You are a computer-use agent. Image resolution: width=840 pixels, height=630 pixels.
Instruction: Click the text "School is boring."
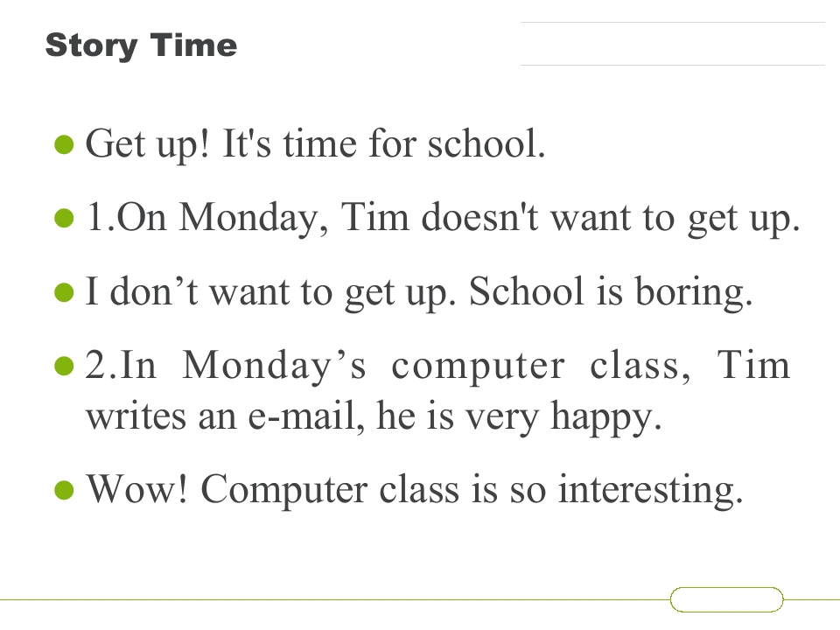(x=611, y=292)
